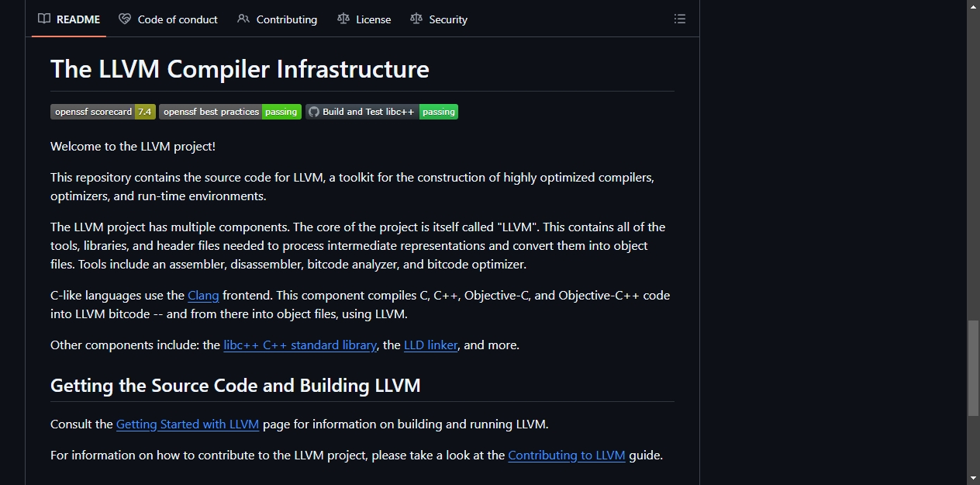The height and width of the screenshot is (485, 980).
Task: Follow the LLD linker link
Action: coord(430,345)
